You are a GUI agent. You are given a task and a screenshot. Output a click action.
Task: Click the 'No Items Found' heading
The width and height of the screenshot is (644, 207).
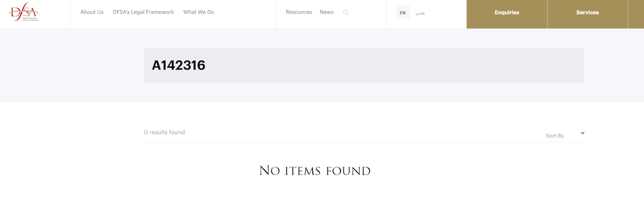[x=315, y=171]
